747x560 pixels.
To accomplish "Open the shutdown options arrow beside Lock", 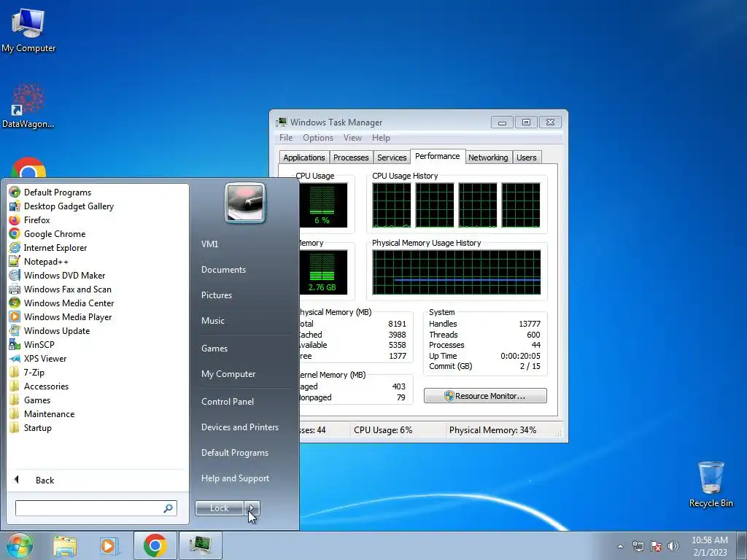I will [252, 508].
